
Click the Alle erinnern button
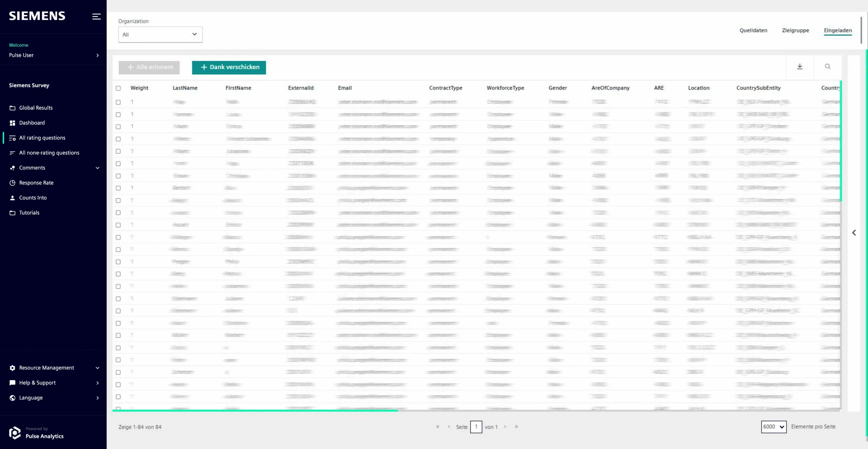point(149,67)
